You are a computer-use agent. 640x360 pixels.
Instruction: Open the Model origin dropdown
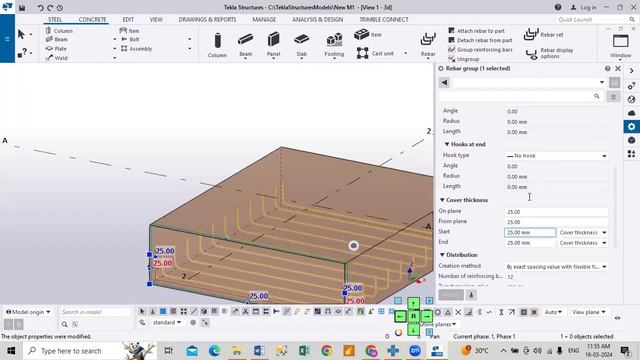coord(29,312)
